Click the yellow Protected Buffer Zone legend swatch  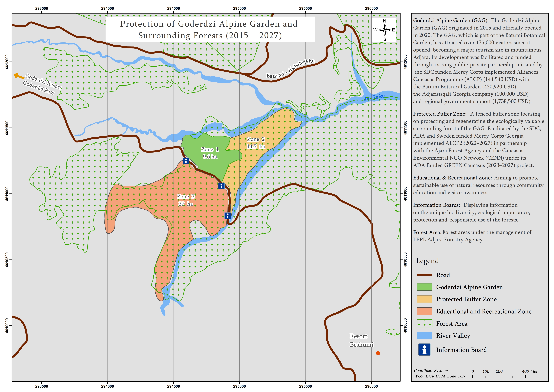click(424, 299)
